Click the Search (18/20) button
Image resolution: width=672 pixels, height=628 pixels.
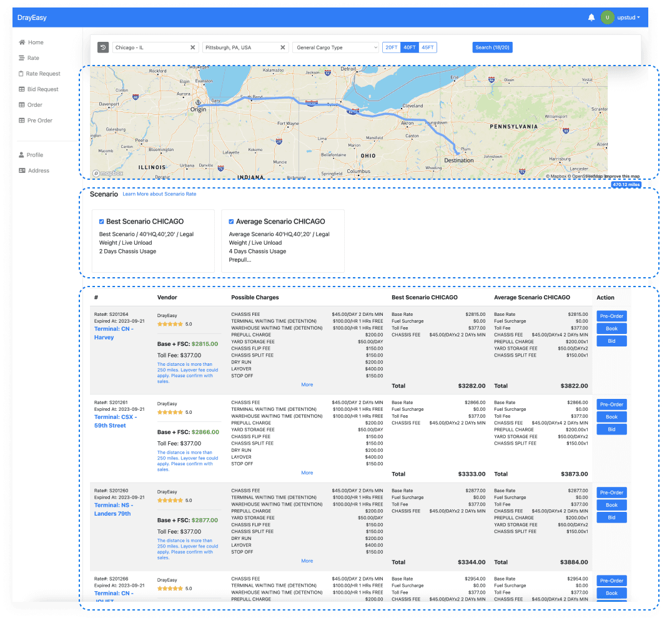point(492,47)
